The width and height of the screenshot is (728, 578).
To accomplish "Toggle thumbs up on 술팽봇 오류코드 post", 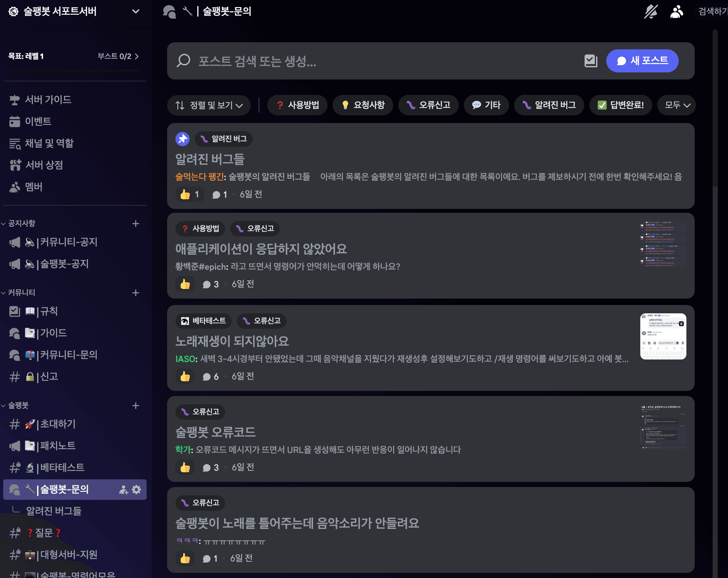I will [185, 467].
